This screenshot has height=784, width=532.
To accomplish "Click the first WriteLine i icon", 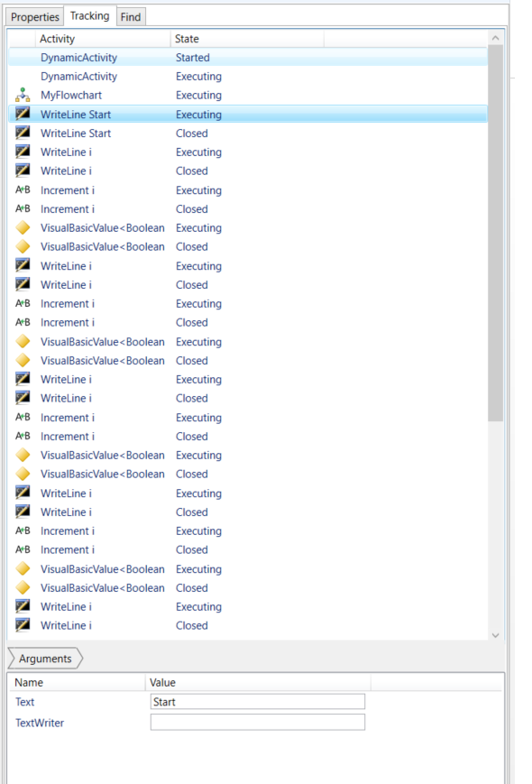I will click(23, 152).
